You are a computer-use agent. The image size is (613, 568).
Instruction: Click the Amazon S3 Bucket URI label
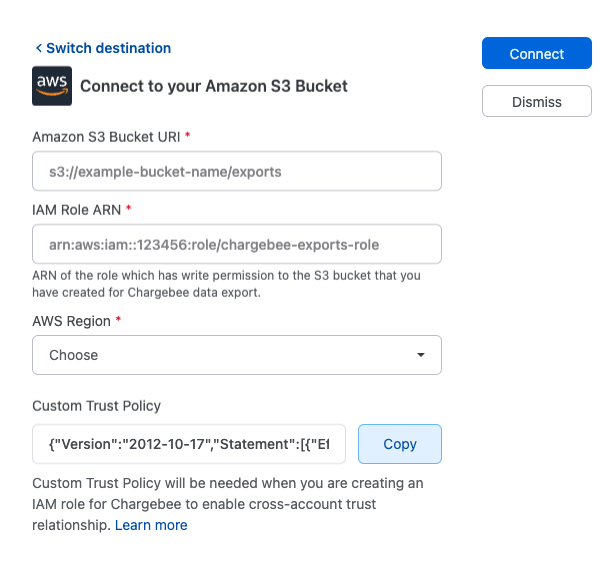[106, 135]
